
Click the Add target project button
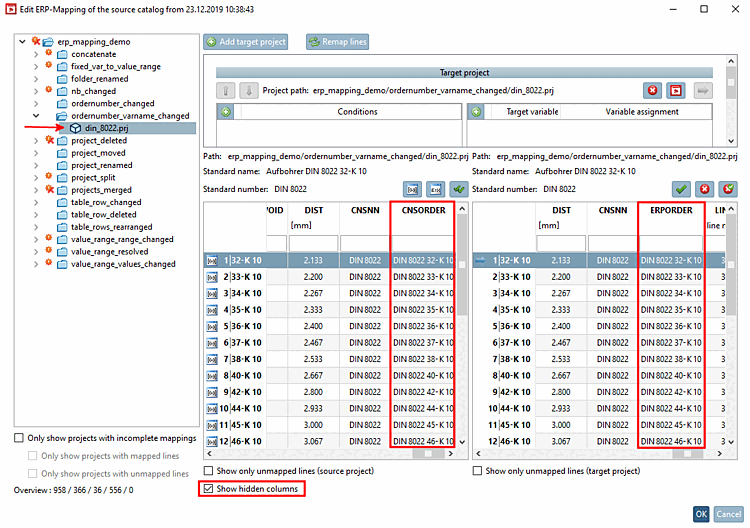click(x=246, y=42)
